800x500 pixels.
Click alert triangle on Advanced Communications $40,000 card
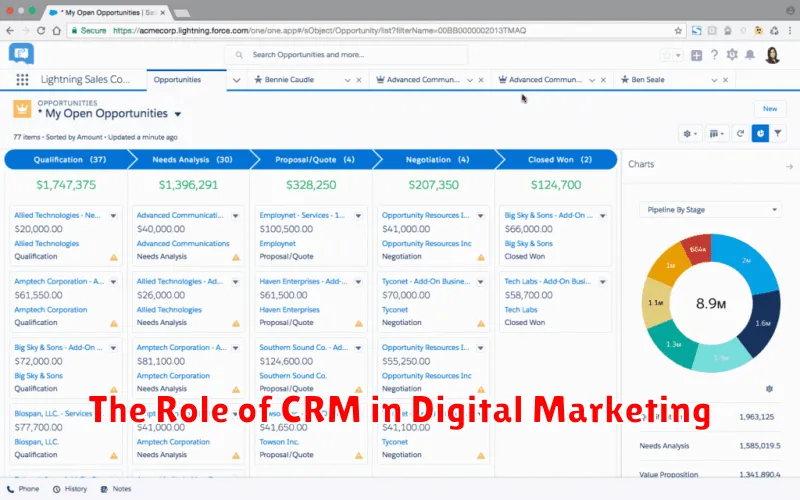(x=236, y=258)
